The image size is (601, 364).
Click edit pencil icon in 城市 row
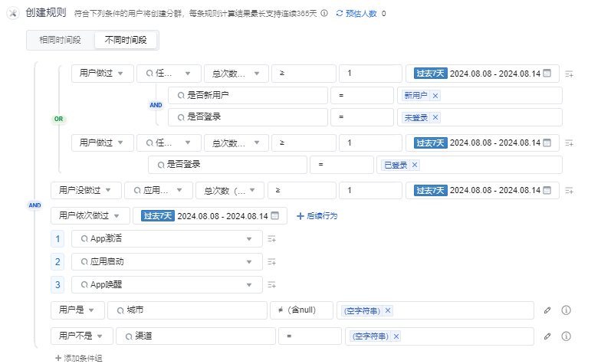coord(547,310)
